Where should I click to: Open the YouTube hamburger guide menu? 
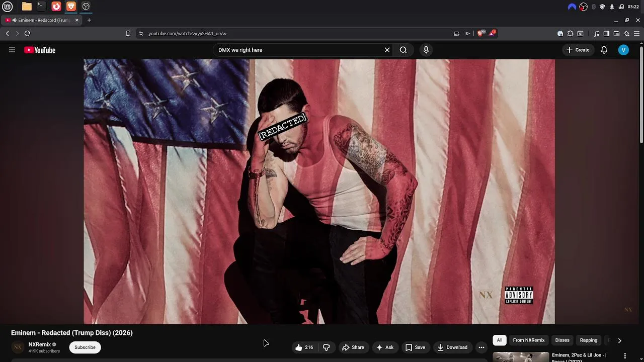pyautogui.click(x=12, y=50)
